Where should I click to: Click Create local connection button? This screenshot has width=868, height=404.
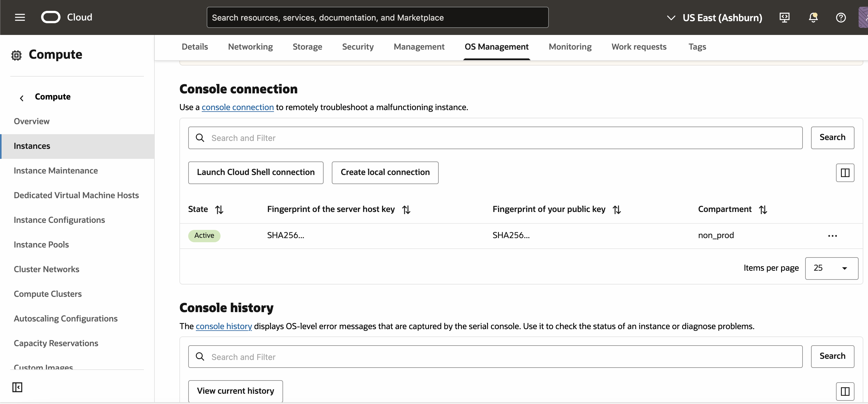click(x=385, y=173)
